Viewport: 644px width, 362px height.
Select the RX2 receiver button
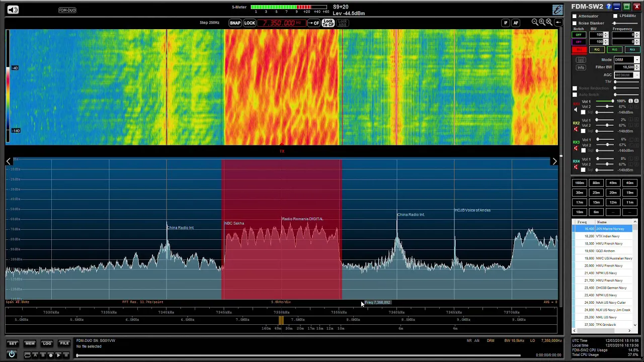pos(597,50)
